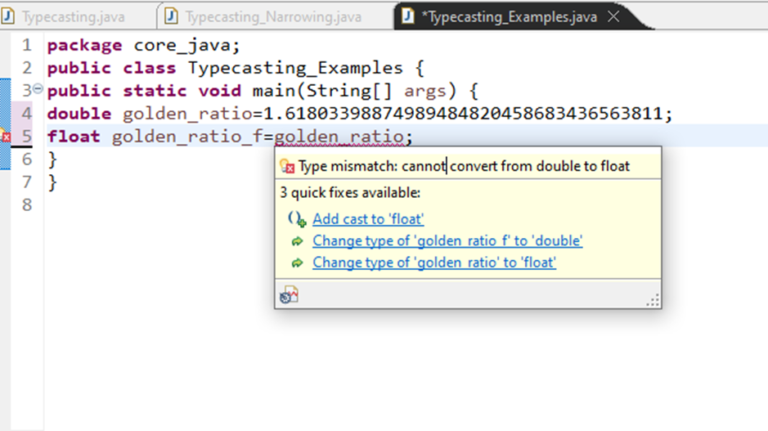The image size is (768, 431).
Task: Collapse the main method fold marker
Action: pyautogui.click(x=38, y=89)
